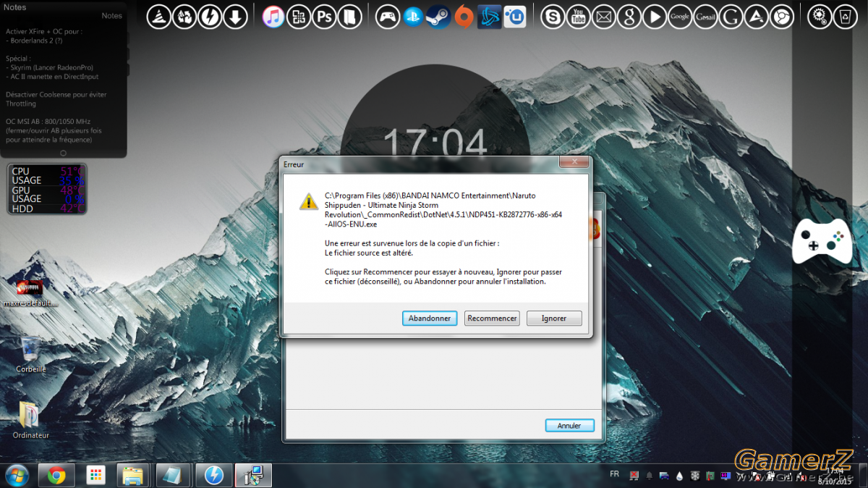Click the CPU temperature reading "51°C"
Screen dimensions: 868x488
[72, 171]
